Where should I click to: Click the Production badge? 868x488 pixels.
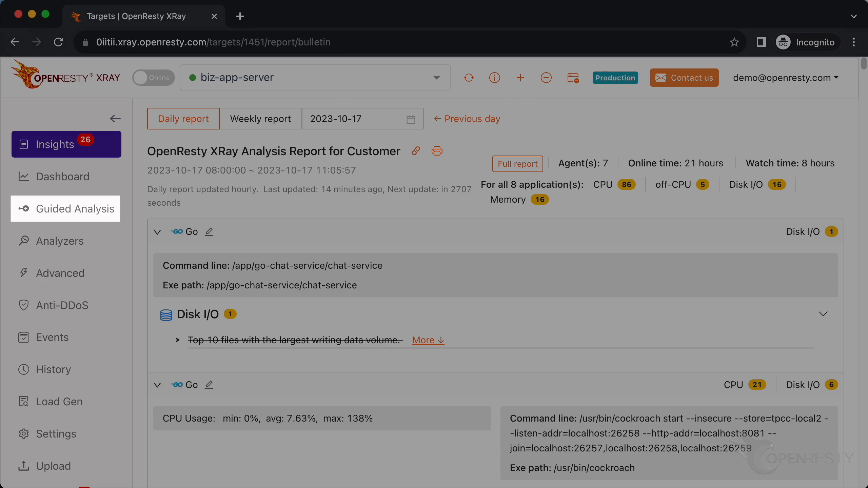615,78
